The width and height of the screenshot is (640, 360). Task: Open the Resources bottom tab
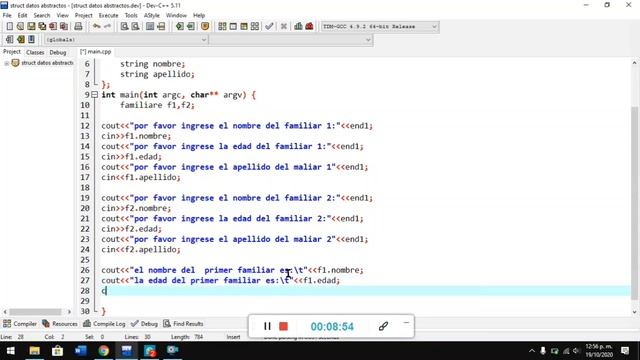point(60,324)
